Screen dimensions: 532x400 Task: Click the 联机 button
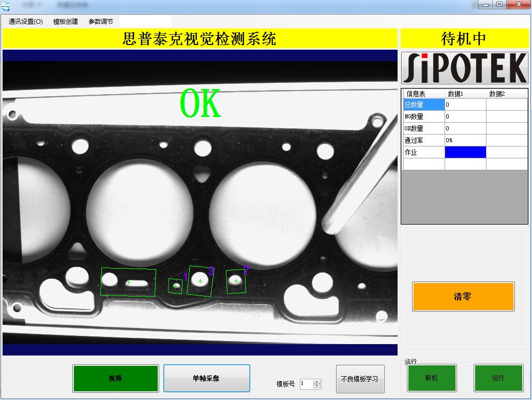[432, 378]
